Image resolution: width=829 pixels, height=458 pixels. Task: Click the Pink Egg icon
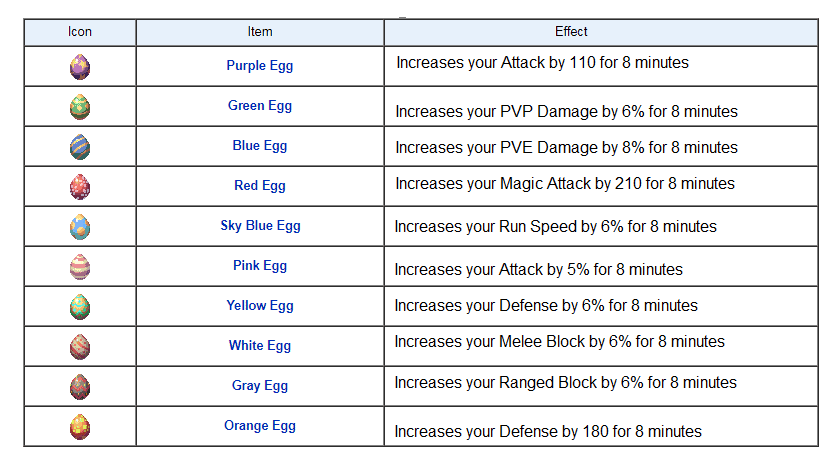click(x=80, y=267)
